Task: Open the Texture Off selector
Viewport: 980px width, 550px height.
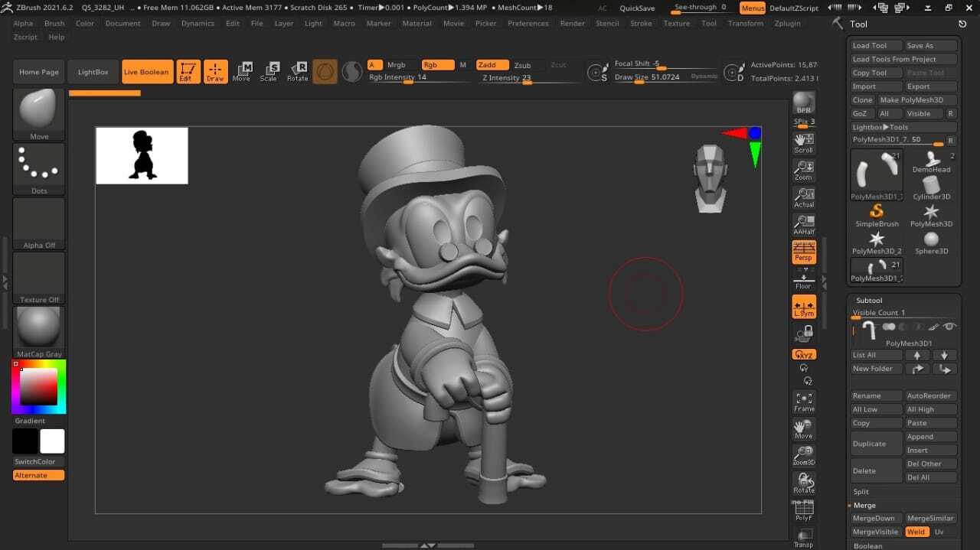Action: (39, 278)
